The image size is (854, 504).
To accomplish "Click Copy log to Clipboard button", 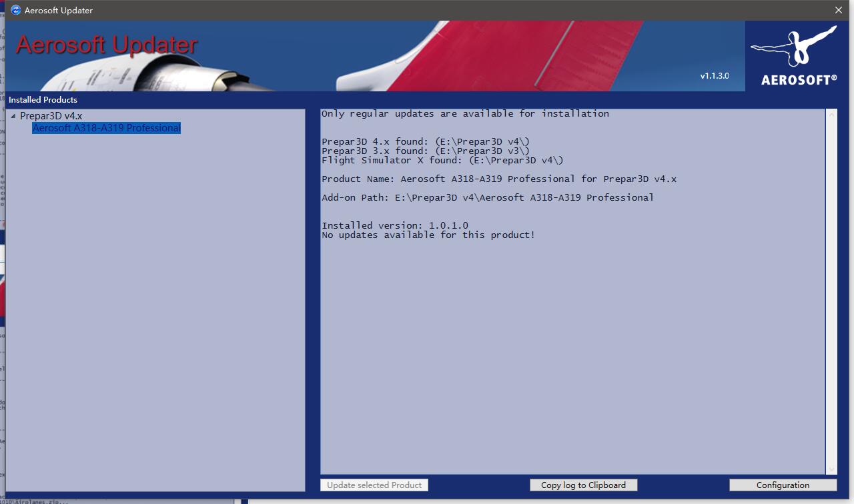I will click(583, 485).
